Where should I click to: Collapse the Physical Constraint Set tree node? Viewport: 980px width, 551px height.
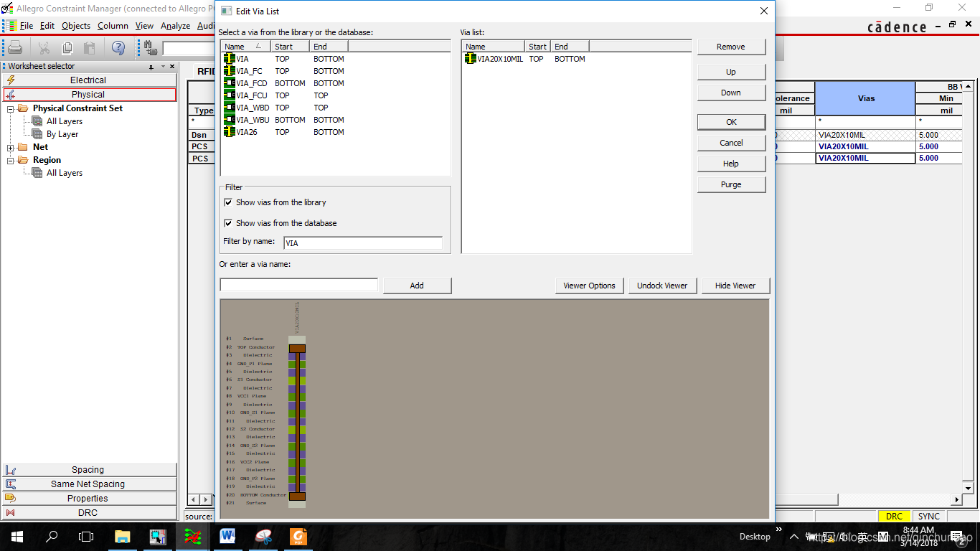coord(11,109)
